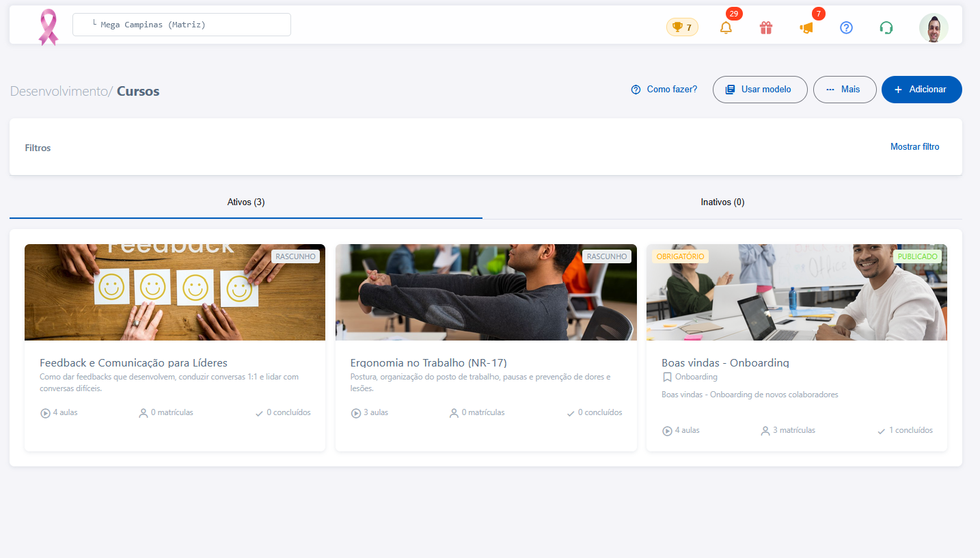Open Ergonomia no Trabalho (NR-17) title

click(x=428, y=362)
